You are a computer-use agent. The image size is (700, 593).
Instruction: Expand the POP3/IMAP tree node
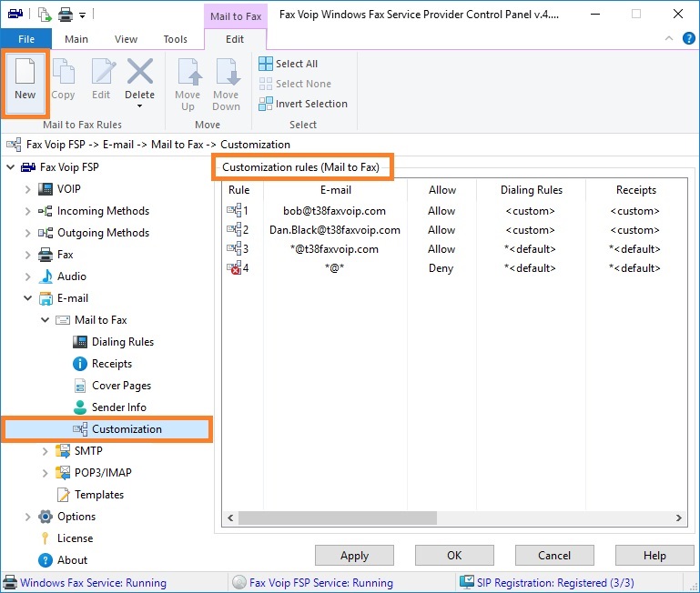(46, 473)
